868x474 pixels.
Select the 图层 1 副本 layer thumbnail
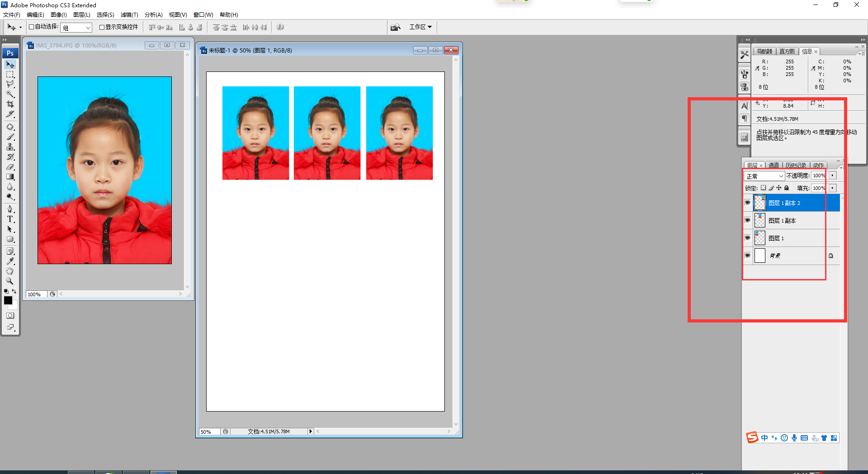(x=760, y=220)
